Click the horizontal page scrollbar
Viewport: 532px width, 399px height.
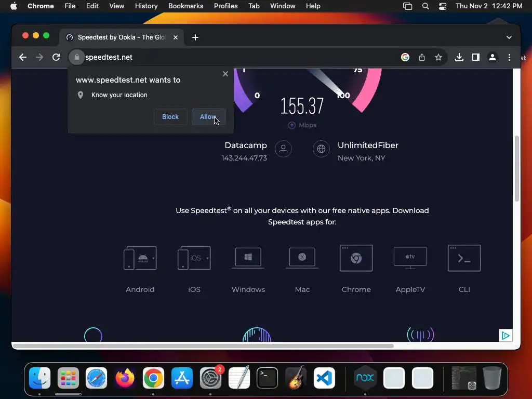204,346
